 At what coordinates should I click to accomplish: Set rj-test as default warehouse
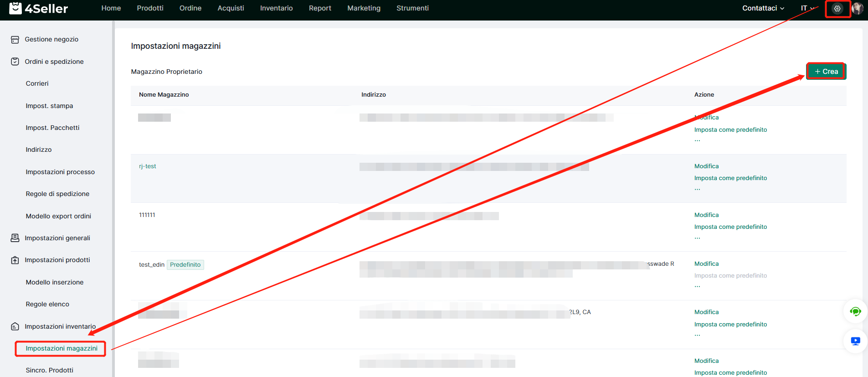[730, 178]
